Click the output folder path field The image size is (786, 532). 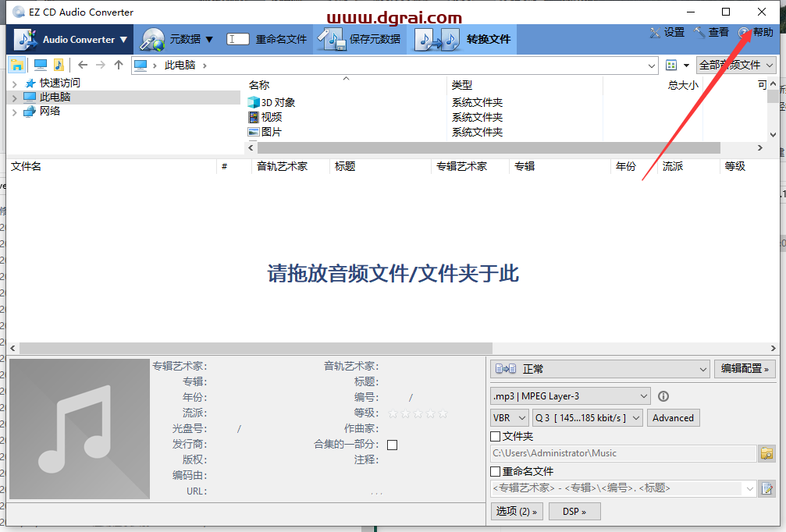(x=623, y=453)
